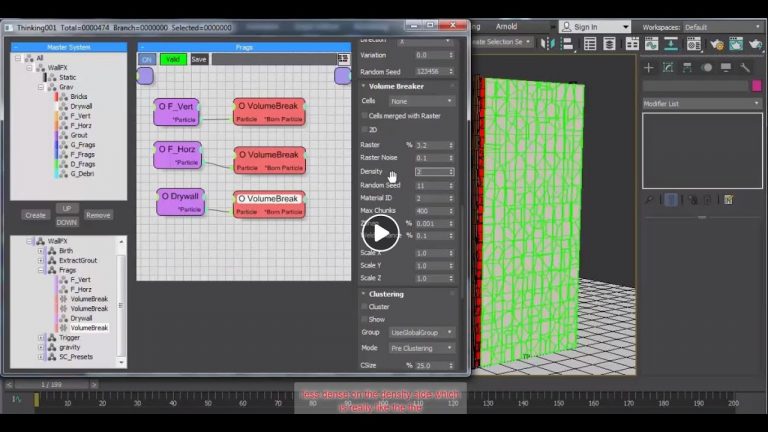
Task: Select the O Drywall node
Action: pos(180,202)
